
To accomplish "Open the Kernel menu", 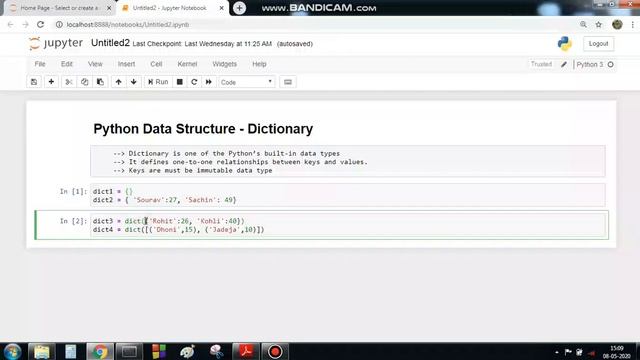I will click(187, 64).
